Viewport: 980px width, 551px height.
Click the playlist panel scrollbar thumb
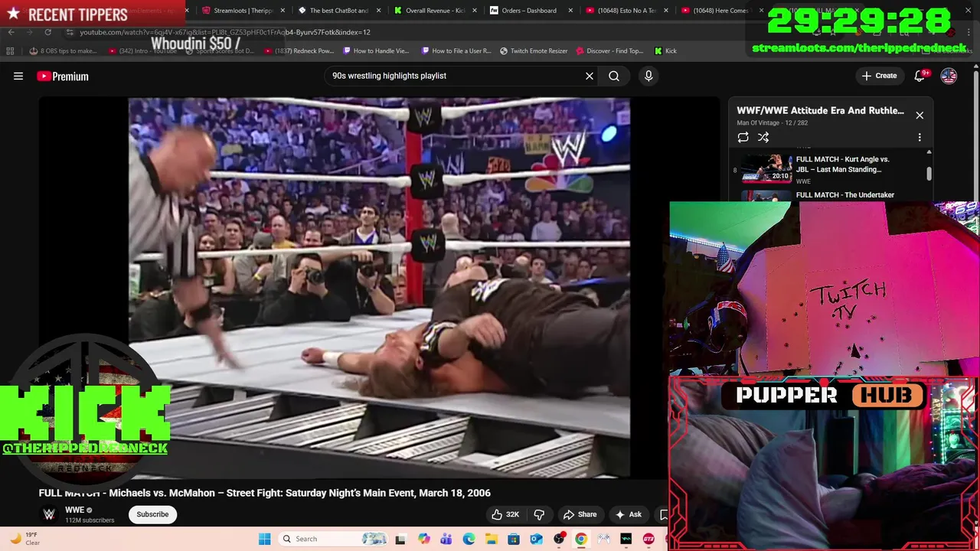[929, 173]
